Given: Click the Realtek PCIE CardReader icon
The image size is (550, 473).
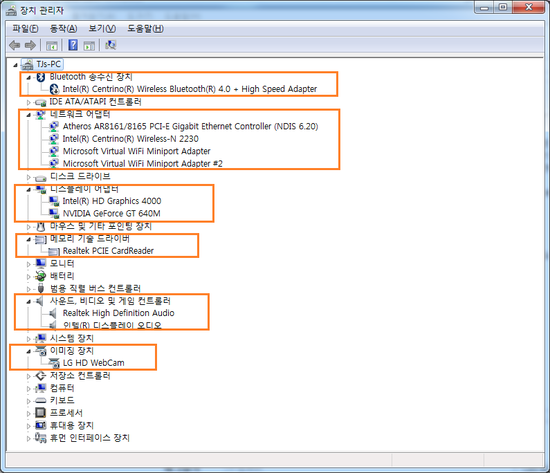Looking at the screenshot, I should [54, 251].
